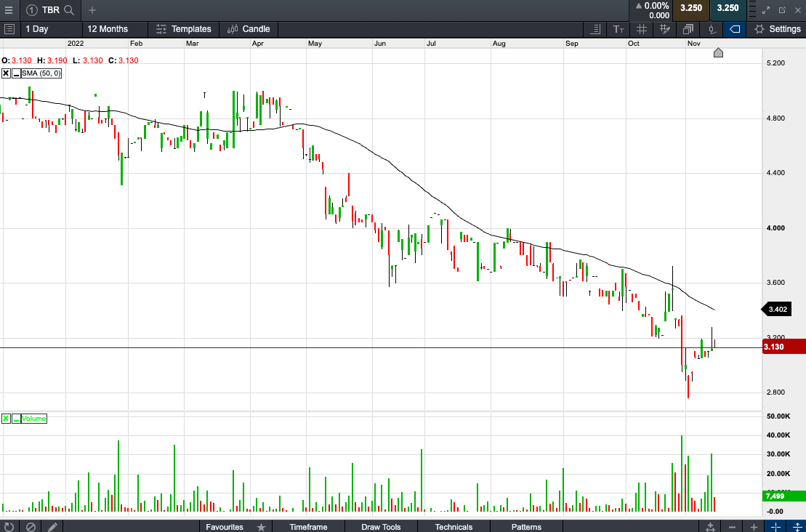This screenshot has width=806, height=532.
Task: Click the font size TT icon
Action: [618, 29]
